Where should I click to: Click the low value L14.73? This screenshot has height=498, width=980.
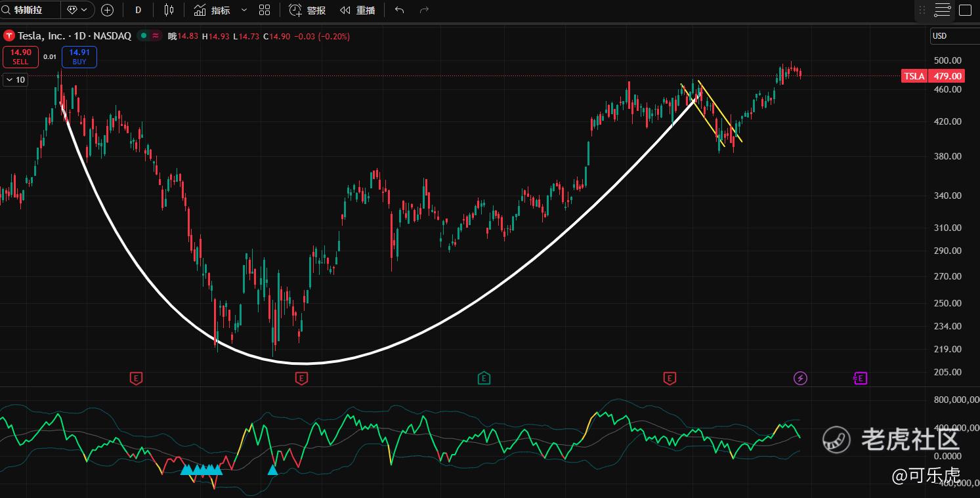pyautogui.click(x=247, y=36)
